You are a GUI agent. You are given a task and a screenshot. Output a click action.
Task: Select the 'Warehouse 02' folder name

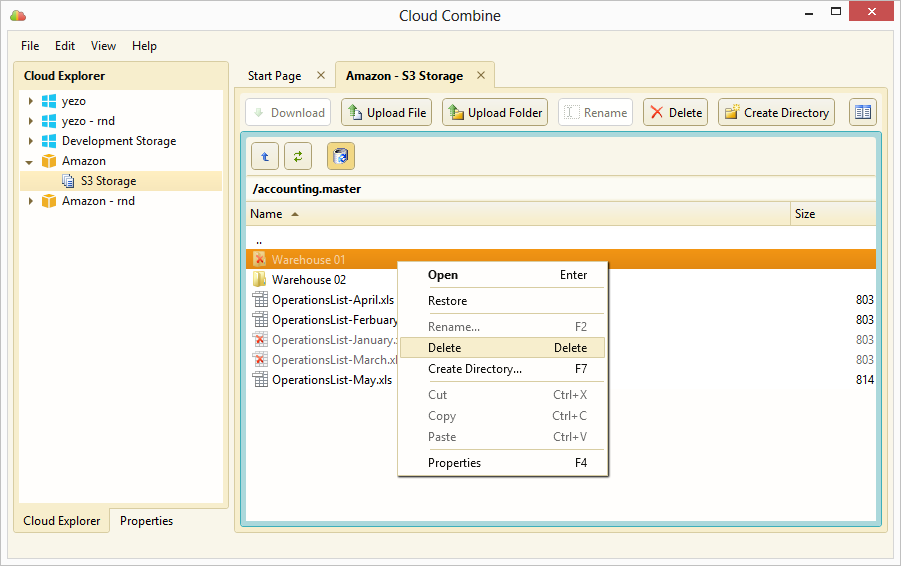pos(309,280)
